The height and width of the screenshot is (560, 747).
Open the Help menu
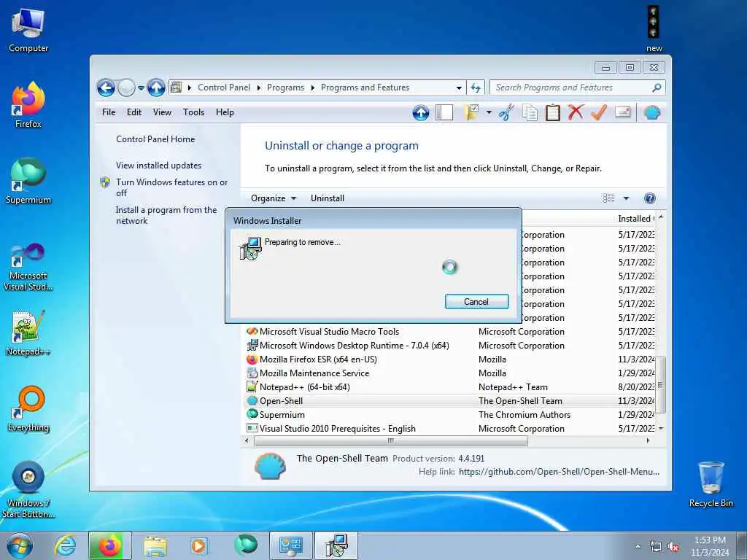[x=225, y=112]
